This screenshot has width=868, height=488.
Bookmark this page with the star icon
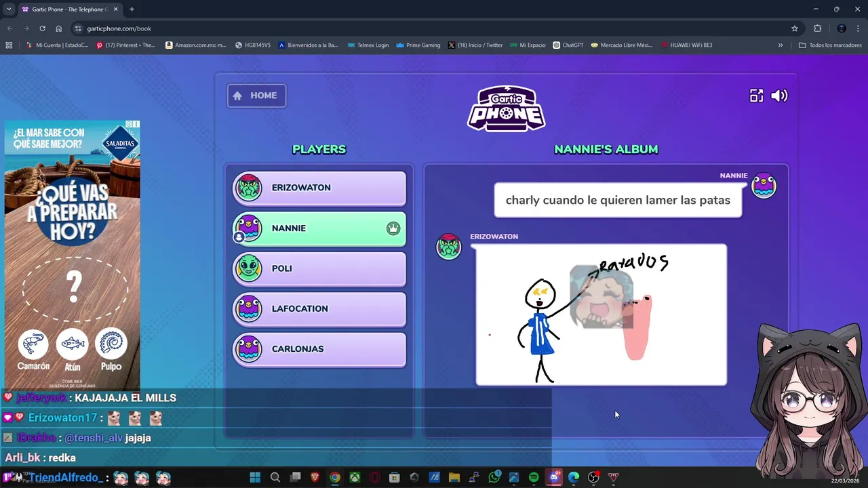[795, 28]
